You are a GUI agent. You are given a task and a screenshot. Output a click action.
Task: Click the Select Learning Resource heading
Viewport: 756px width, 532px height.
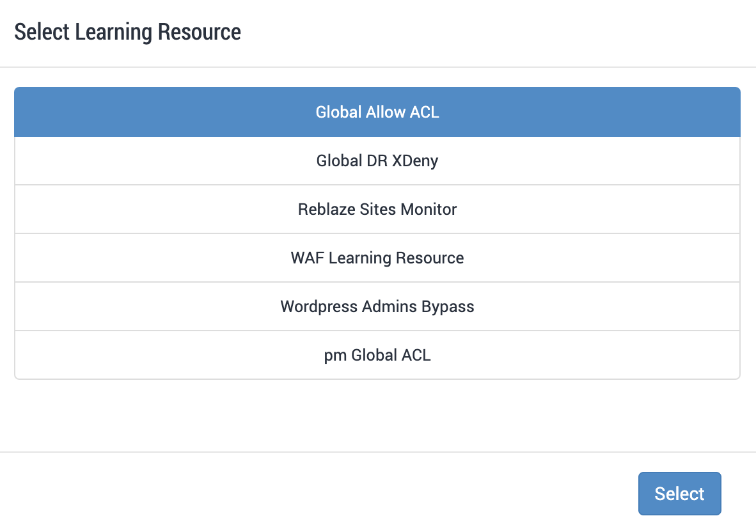(x=128, y=32)
